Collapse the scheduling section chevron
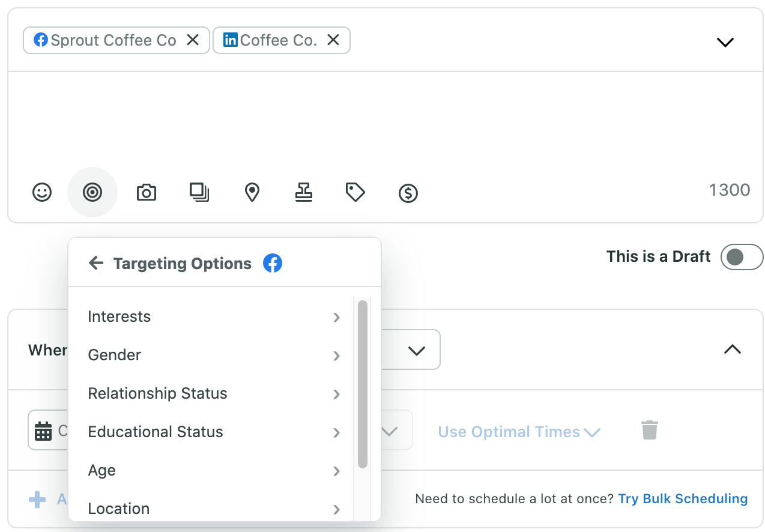Image resolution: width=765 pixels, height=532 pixels. coord(732,349)
